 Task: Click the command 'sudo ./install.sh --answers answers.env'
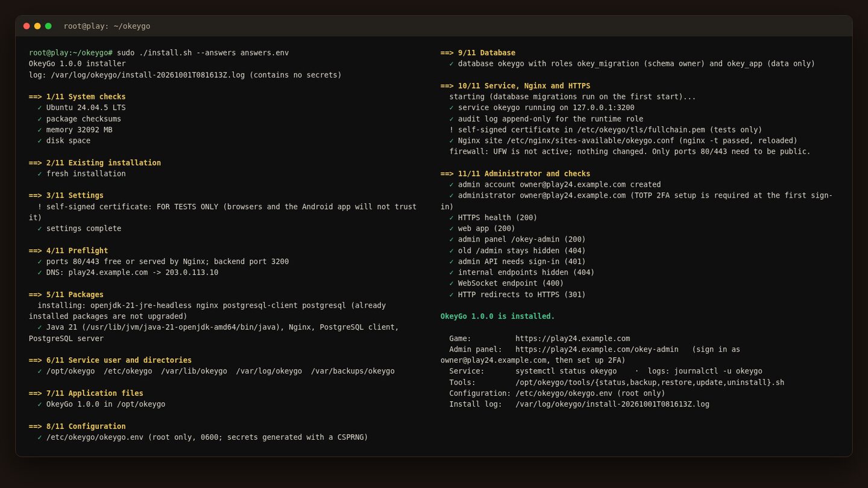[203, 52]
